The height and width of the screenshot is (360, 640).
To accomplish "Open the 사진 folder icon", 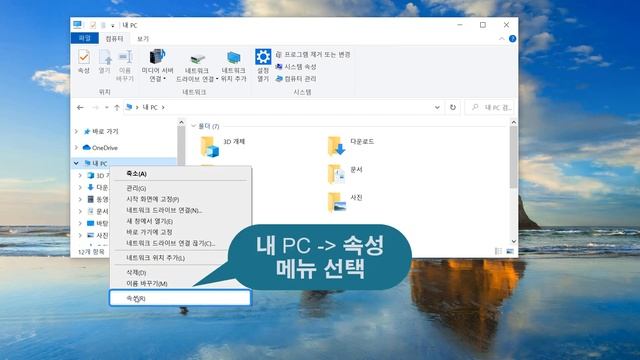I will tap(336, 202).
